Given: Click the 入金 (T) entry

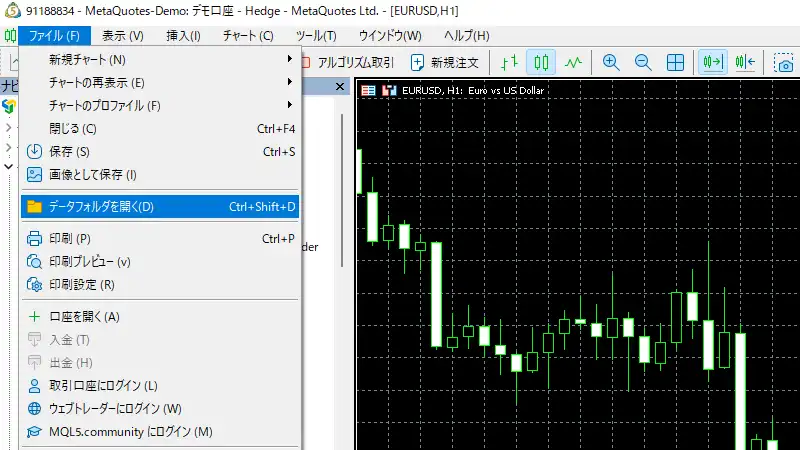Looking at the screenshot, I should pos(160,339).
